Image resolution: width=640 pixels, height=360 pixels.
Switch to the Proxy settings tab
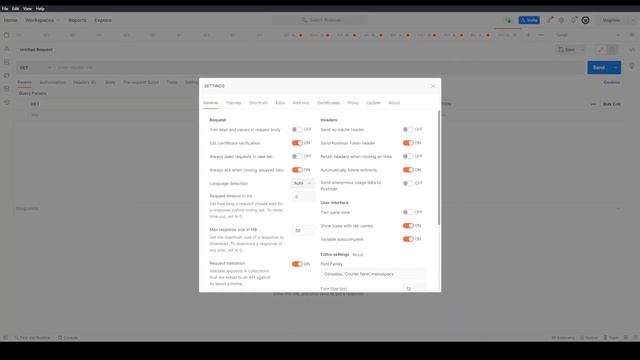tap(353, 103)
